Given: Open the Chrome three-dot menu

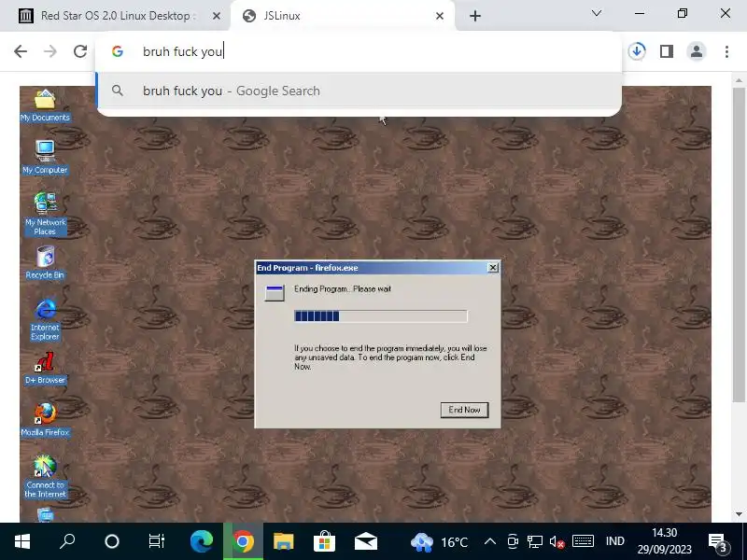Looking at the screenshot, I should tap(726, 51).
